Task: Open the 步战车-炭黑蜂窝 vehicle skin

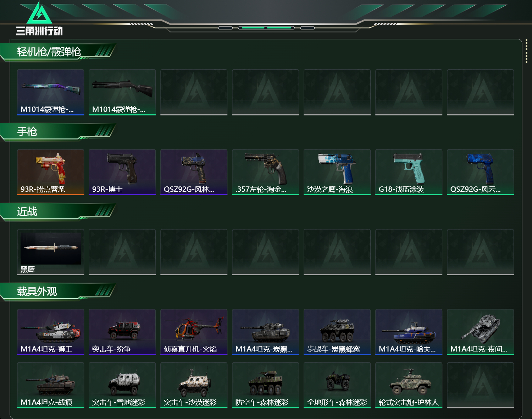Action: (337, 332)
